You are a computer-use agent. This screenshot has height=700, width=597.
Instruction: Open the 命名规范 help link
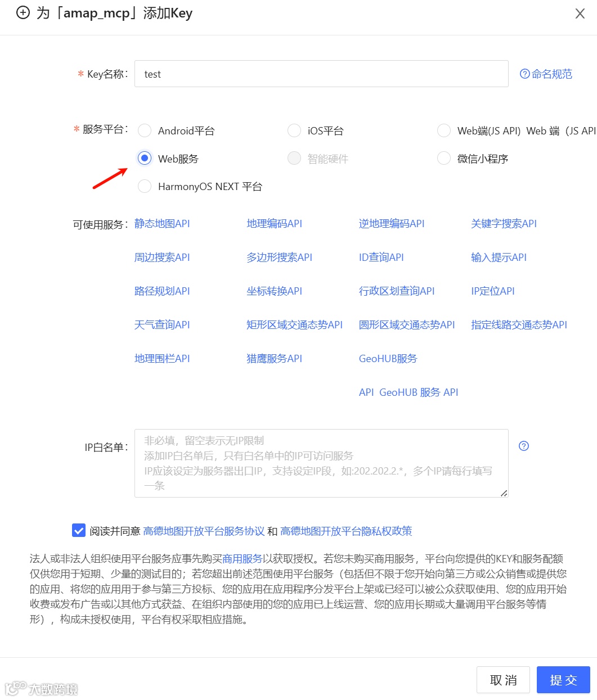546,74
